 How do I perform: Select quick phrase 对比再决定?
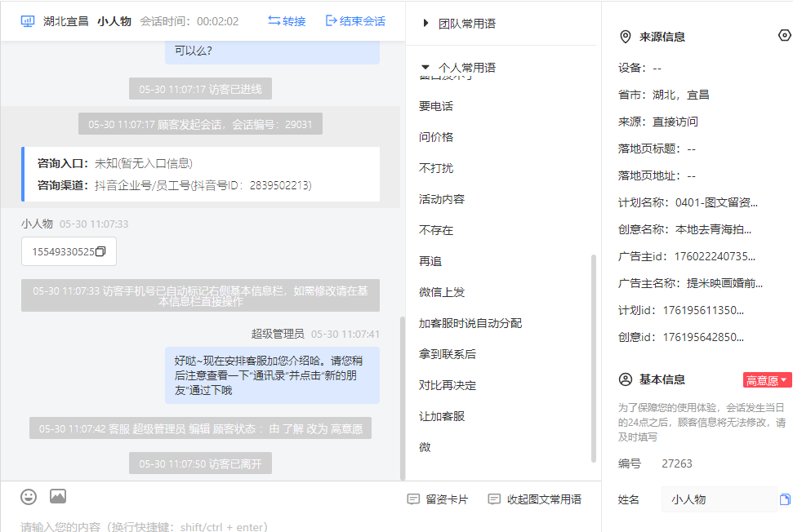point(447,385)
